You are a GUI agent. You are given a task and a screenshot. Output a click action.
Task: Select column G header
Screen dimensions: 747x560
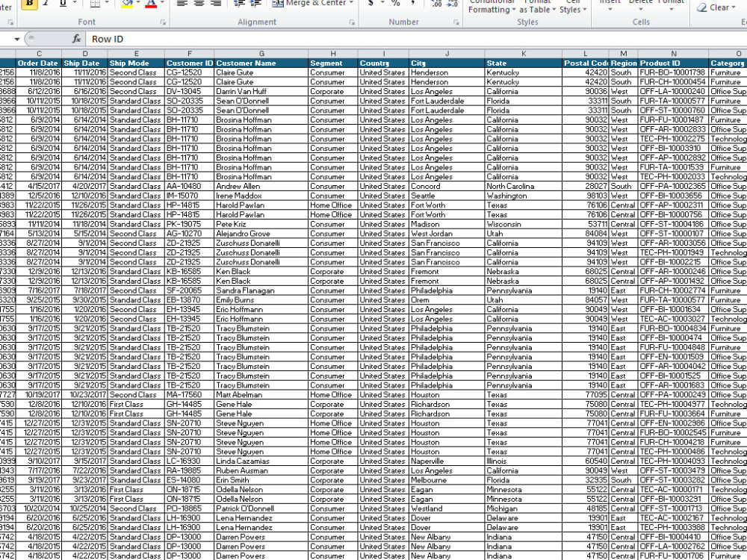261,54
